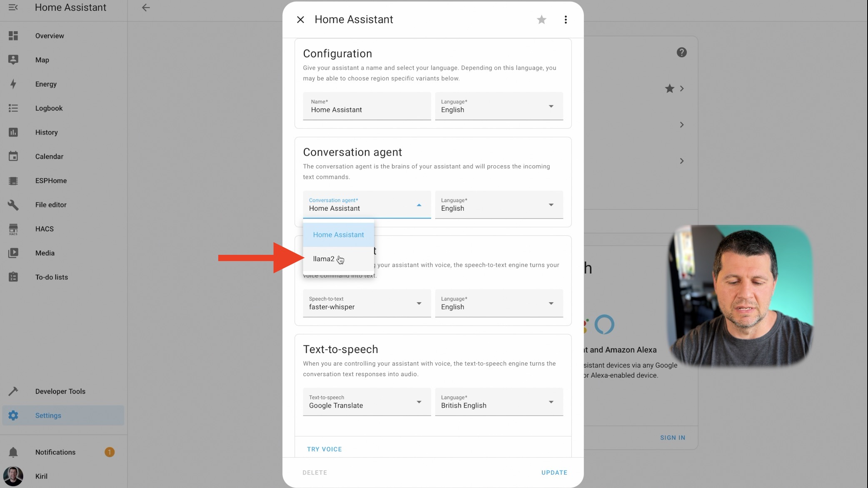Click the favorite star icon on dialog
The image size is (868, 488).
[541, 20]
